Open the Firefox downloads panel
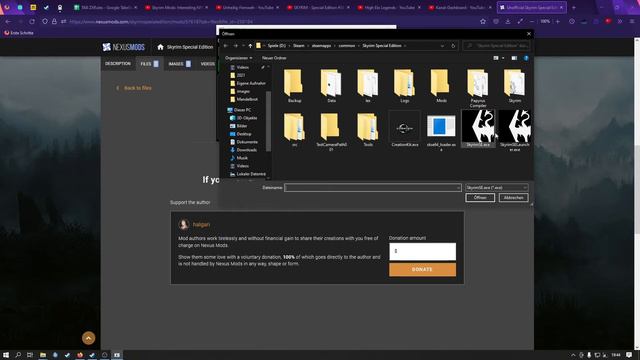This screenshot has width=640, height=360. [508, 21]
